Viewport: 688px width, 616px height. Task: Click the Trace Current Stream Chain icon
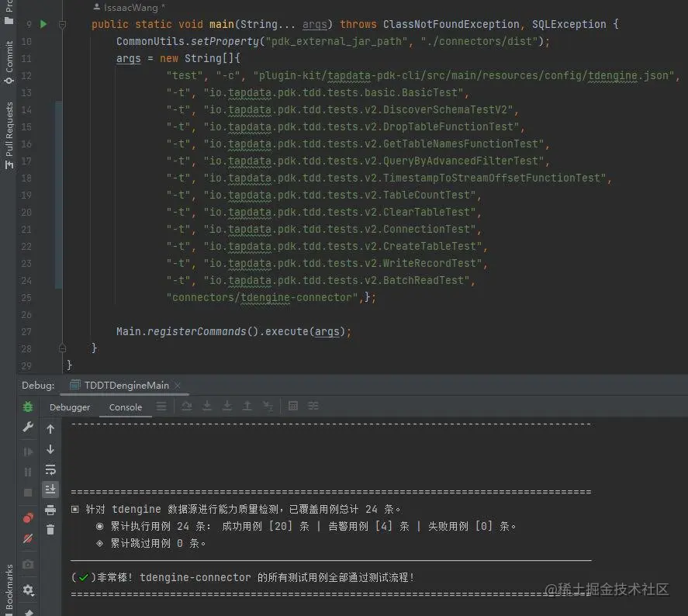(x=313, y=406)
